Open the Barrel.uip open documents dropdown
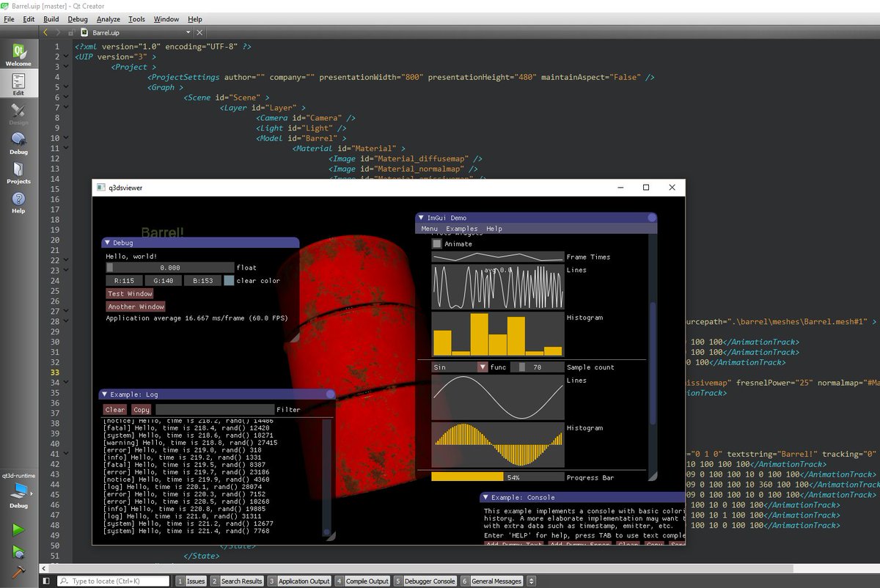This screenshot has width=880, height=588. pos(188,32)
